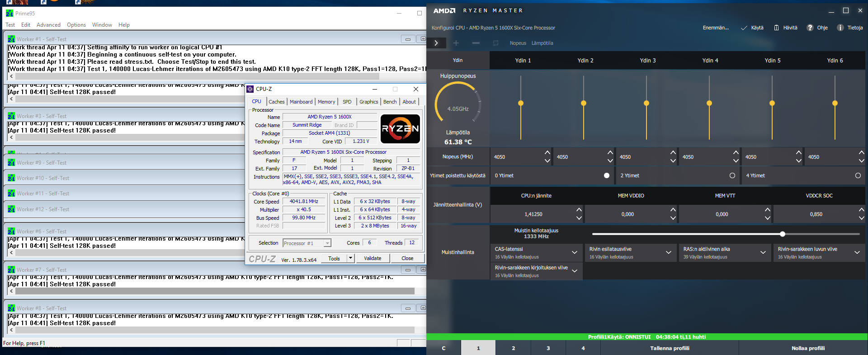
Task: Open the Graphics tab in CPU-Z
Action: [369, 102]
